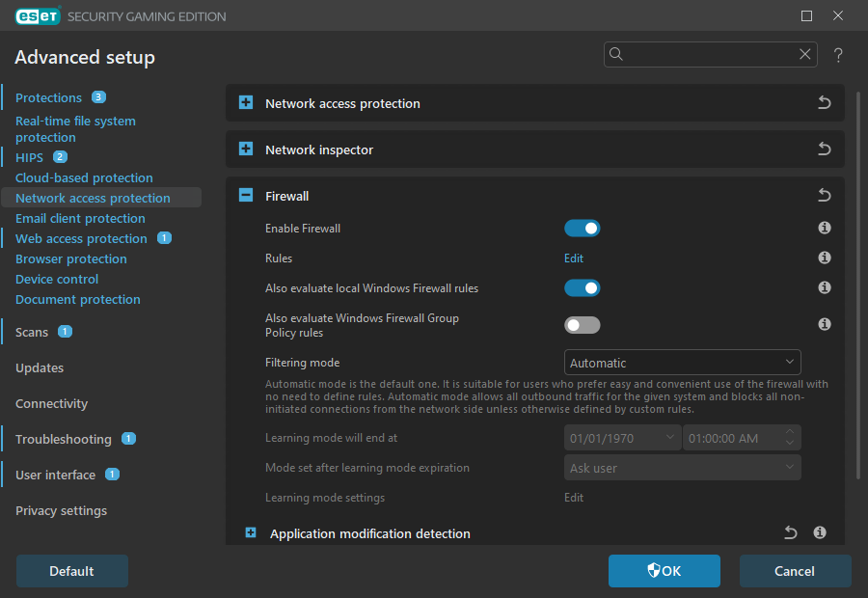Image resolution: width=868 pixels, height=598 pixels.
Task: Show info for Enable Firewall
Action: point(825,229)
